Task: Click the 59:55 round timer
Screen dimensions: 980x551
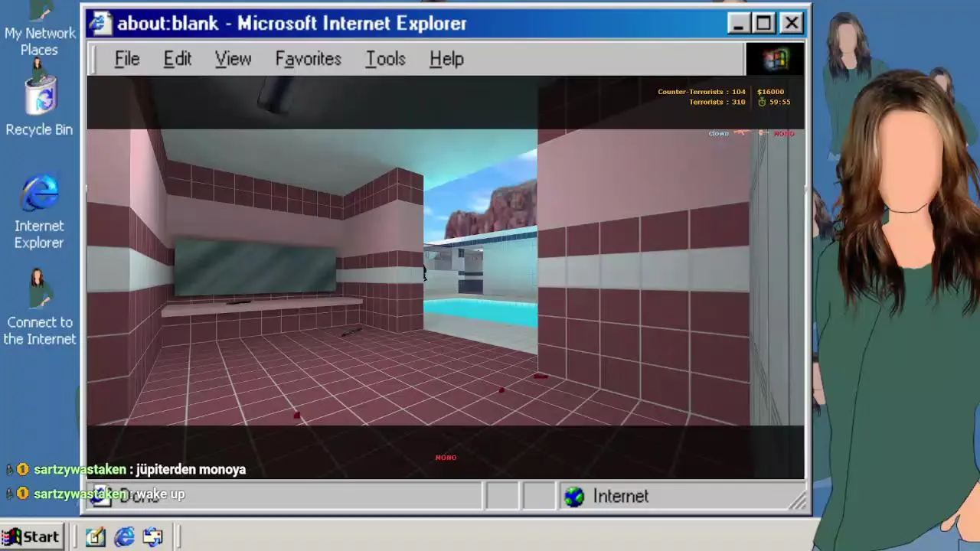Action: click(x=775, y=102)
